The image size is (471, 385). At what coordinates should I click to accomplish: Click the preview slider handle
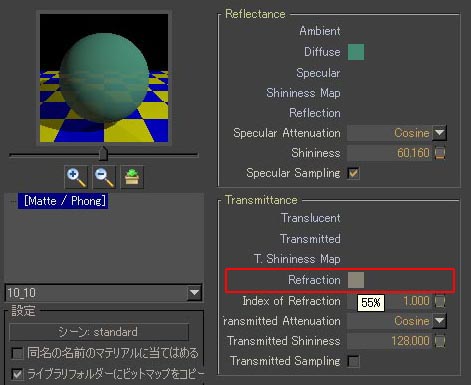(x=103, y=154)
